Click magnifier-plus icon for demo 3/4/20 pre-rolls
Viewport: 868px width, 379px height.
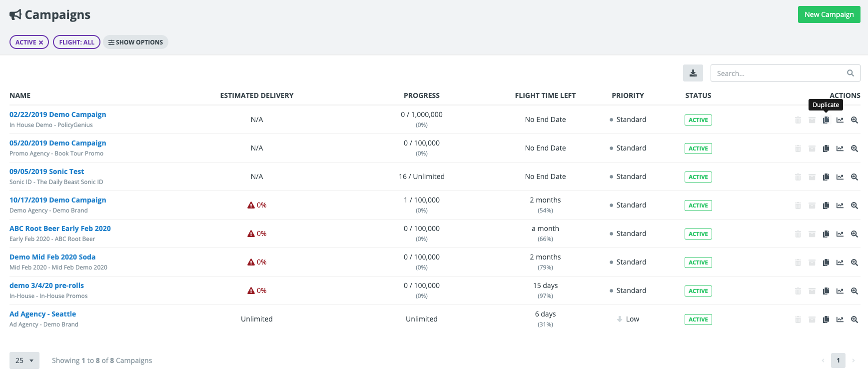click(855, 291)
